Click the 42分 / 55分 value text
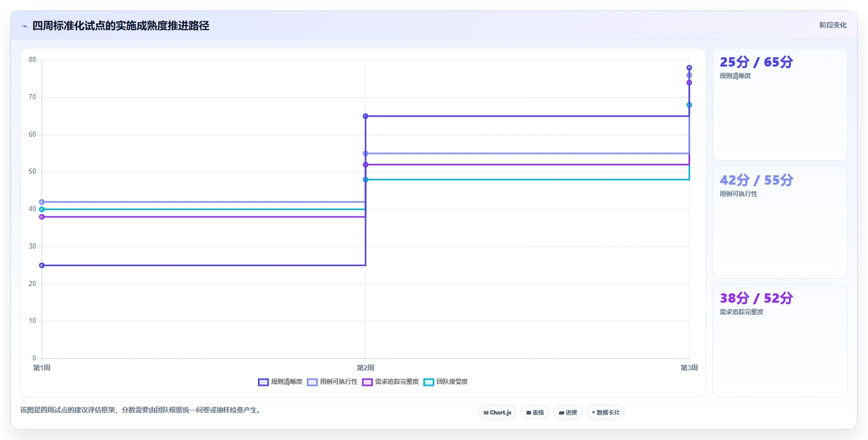 click(756, 180)
